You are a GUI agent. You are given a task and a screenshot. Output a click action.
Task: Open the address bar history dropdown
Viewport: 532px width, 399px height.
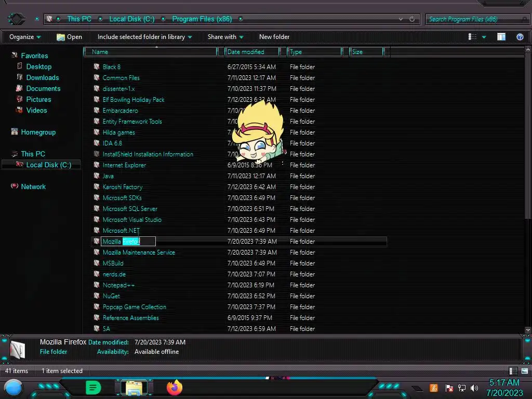coord(401,19)
